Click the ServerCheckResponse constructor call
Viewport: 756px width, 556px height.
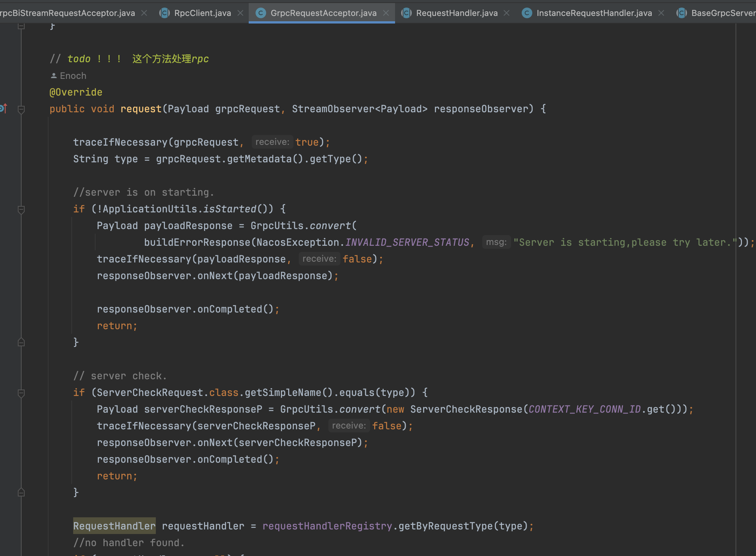(466, 409)
